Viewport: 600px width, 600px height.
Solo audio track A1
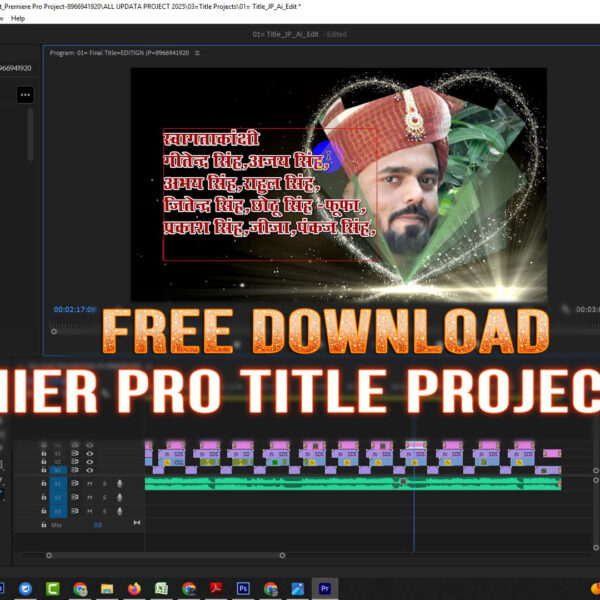point(104,484)
